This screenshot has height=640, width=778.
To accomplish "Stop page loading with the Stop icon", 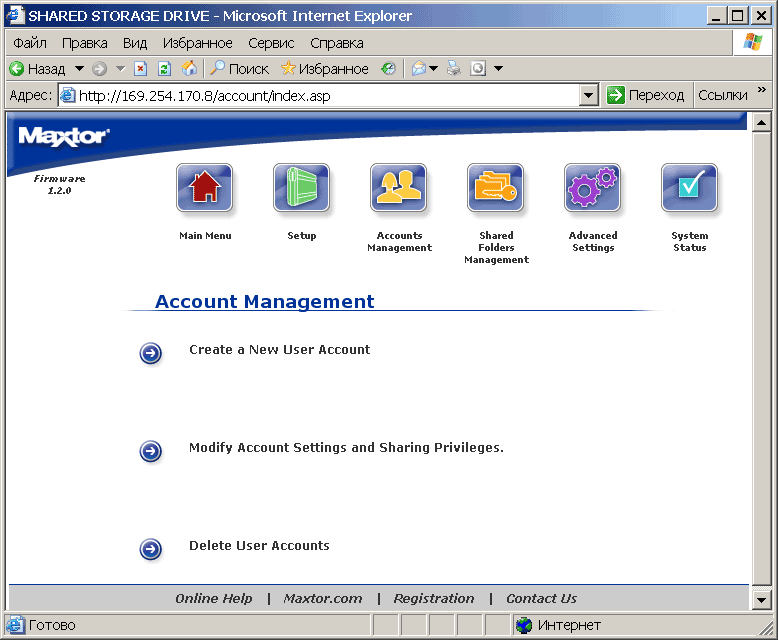I will [141, 68].
